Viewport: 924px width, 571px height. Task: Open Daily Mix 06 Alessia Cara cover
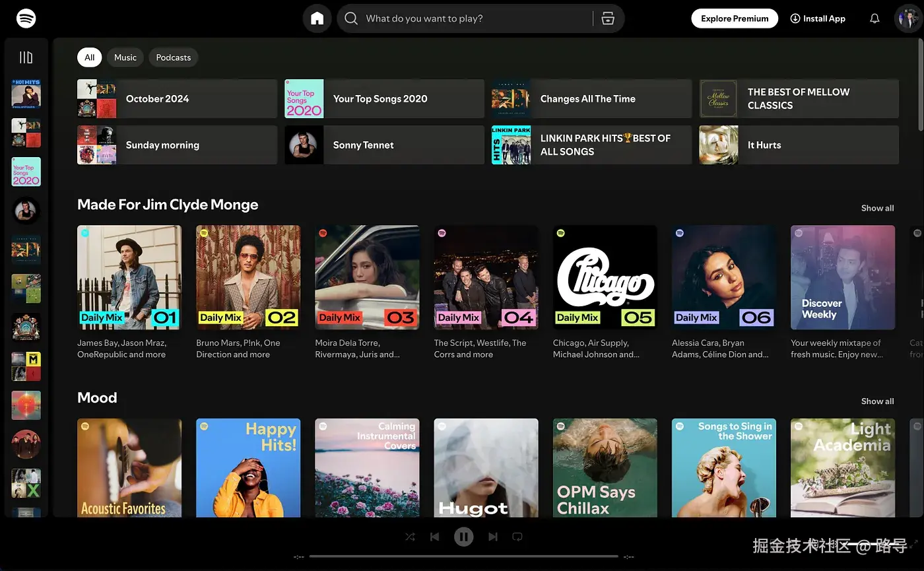tap(724, 277)
